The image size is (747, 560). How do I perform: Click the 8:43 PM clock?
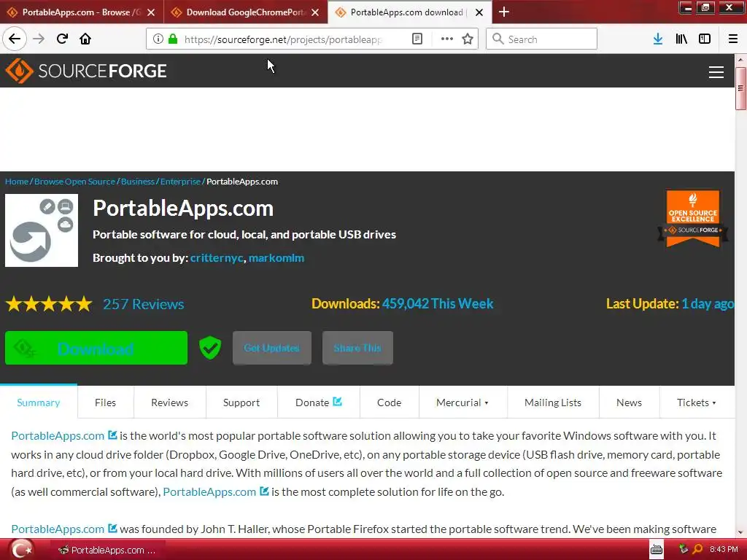tap(724, 550)
